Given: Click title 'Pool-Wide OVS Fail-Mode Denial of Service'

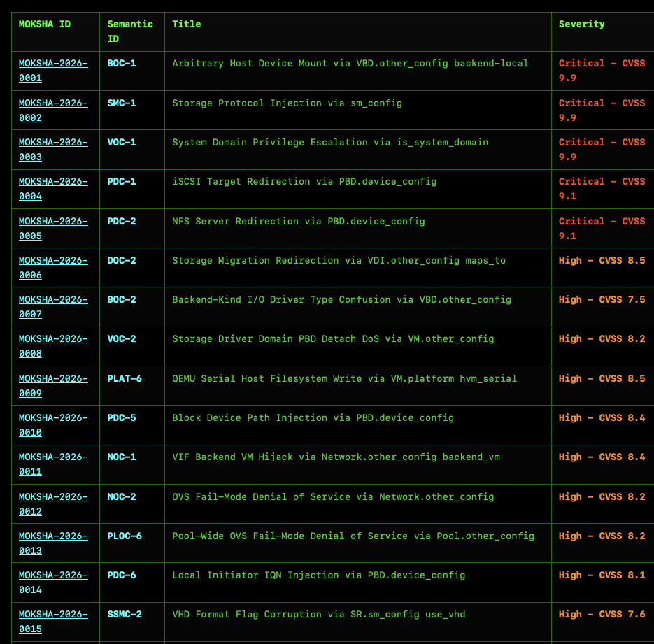Looking at the screenshot, I should point(290,536).
